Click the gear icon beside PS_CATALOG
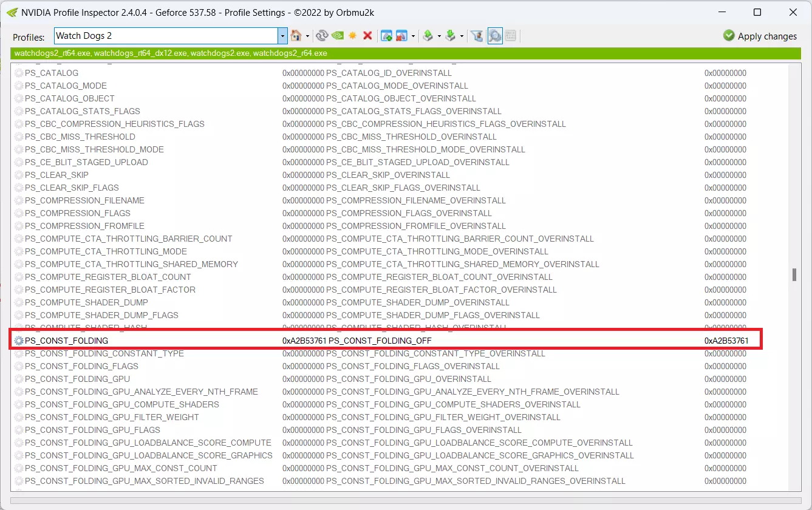This screenshot has height=510, width=812. 19,73
